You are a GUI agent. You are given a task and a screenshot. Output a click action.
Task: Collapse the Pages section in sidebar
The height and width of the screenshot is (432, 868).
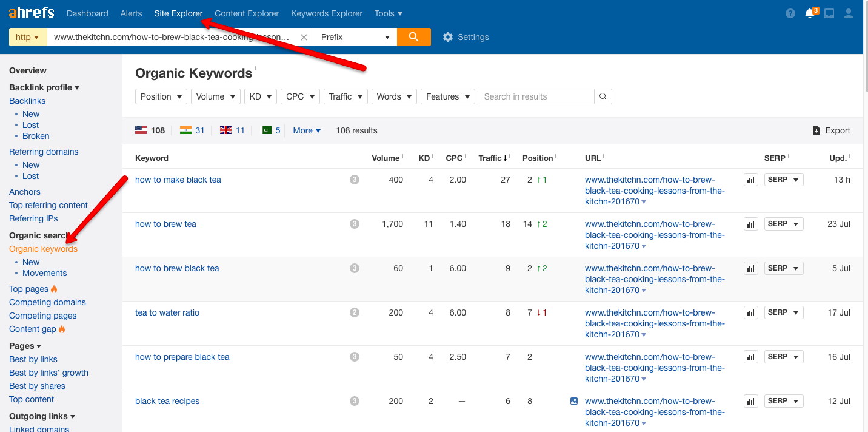pyautogui.click(x=25, y=346)
